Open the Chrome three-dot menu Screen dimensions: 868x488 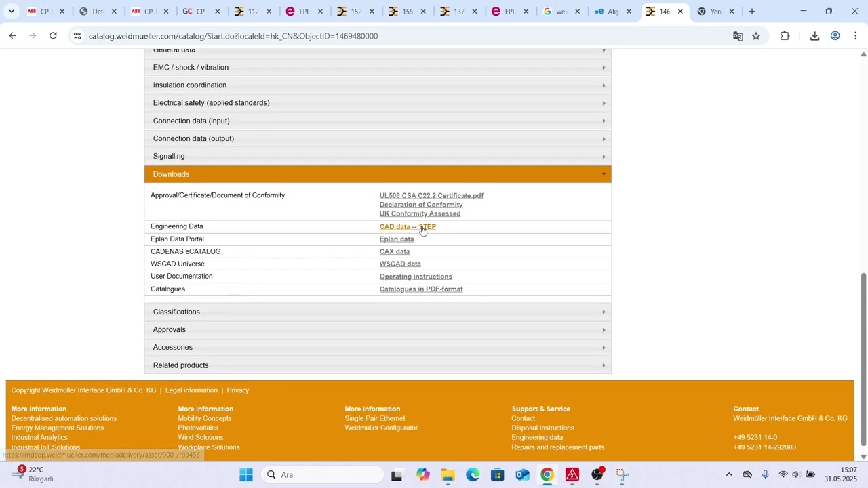pyautogui.click(x=856, y=36)
